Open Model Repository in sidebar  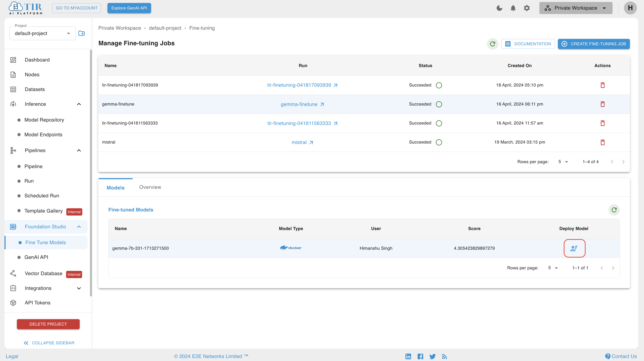[x=44, y=120]
